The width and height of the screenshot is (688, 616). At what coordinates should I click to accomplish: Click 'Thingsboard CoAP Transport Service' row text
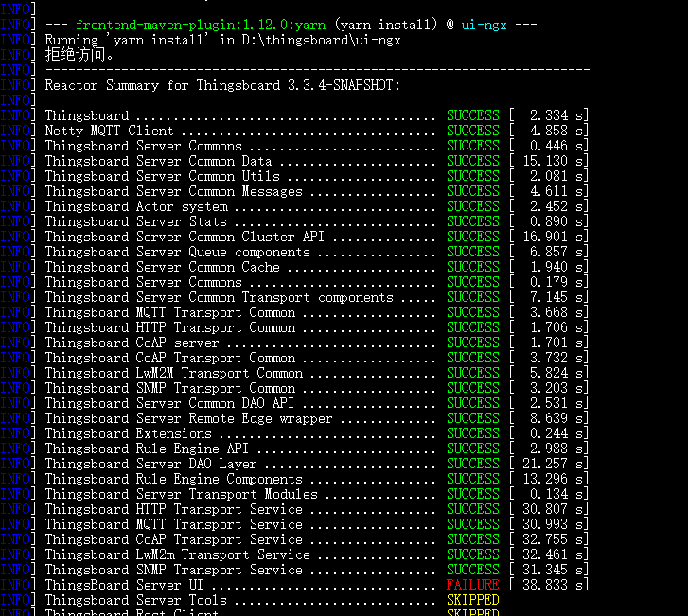(174, 539)
